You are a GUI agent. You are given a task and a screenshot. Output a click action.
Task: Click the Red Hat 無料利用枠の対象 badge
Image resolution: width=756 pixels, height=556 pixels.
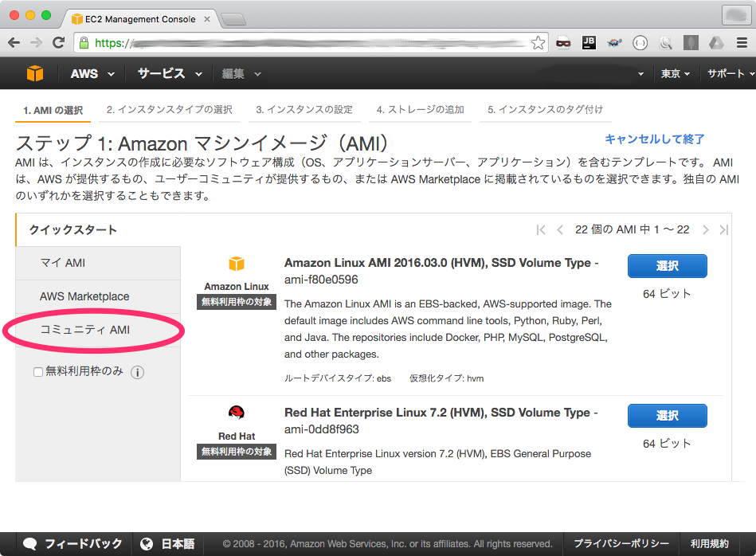(237, 452)
